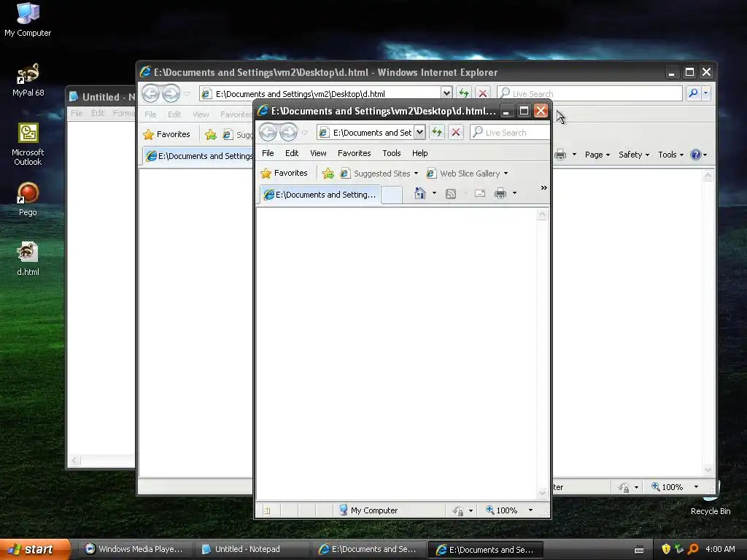
Task: Click Live Search box in rear IE window
Action: click(589, 94)
